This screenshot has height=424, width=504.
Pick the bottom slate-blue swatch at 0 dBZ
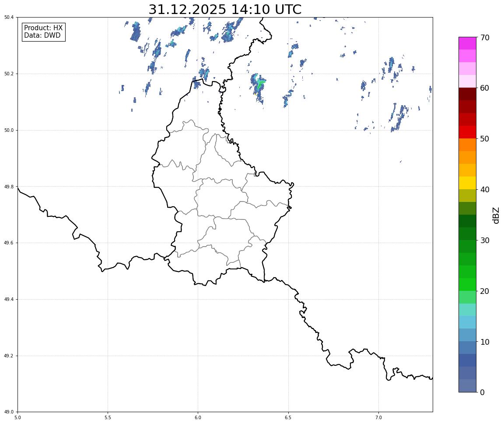point(467,386)
